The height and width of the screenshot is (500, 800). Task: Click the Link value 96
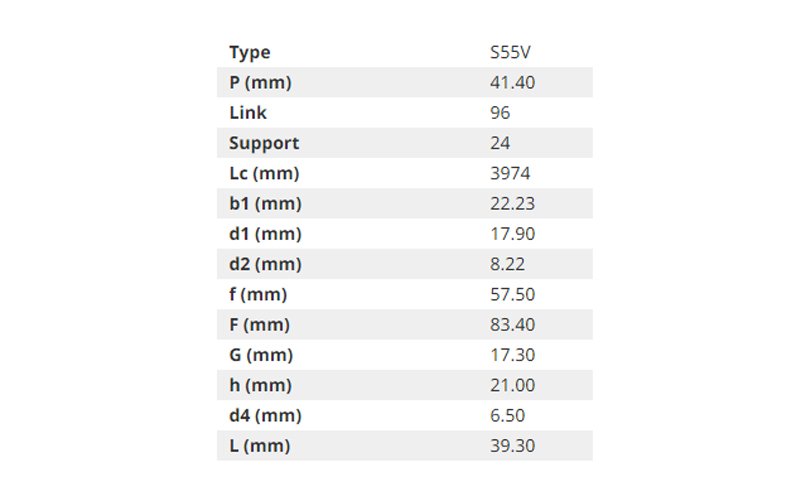[x=500, y=113]
